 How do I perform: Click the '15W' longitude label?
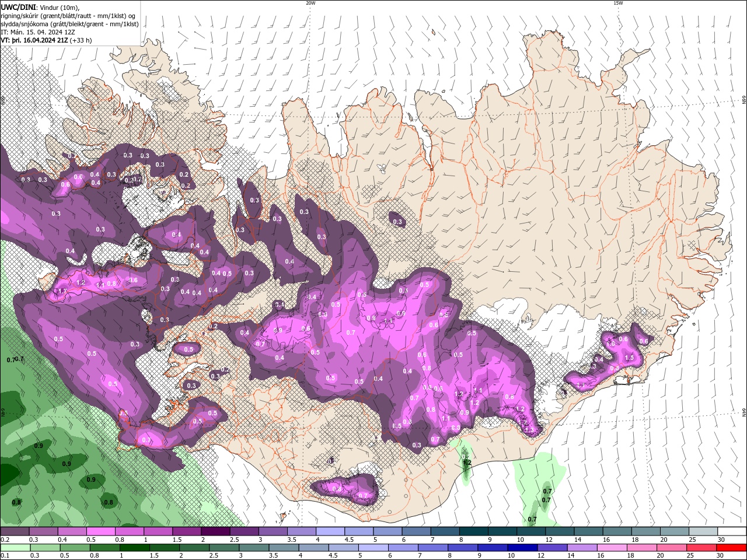point(617,3)
